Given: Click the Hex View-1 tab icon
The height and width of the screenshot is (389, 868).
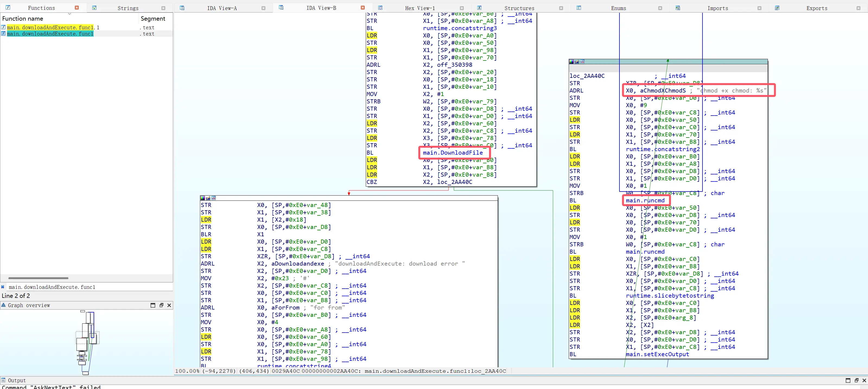Looking at the screenshot, I should [380, 8].
